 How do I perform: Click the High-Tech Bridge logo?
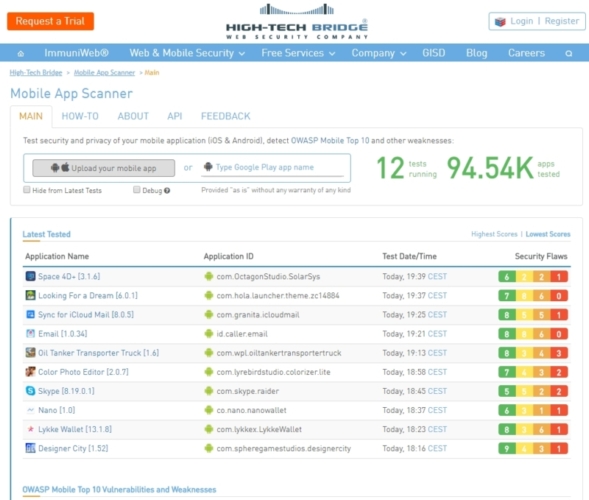pyautogui.click(x=296, y=21)
